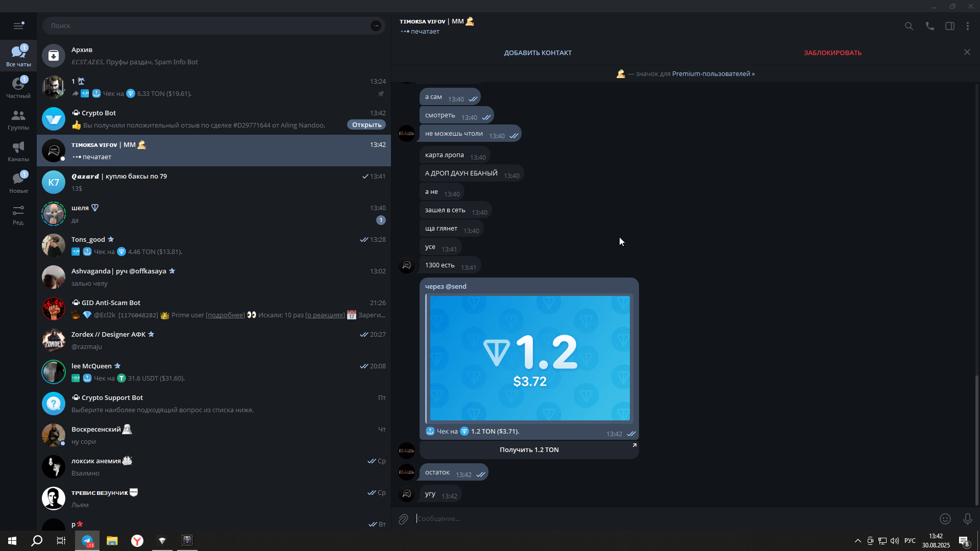This screenshot has height=551, width=980.
Task: Open Zordex // Designer АФК chat
Action: (214, 340)
